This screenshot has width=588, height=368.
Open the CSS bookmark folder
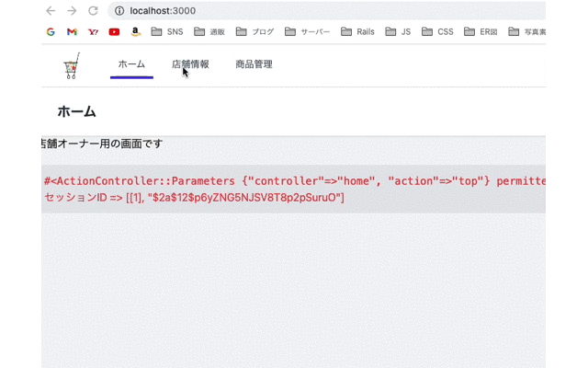tap(437, 31)
